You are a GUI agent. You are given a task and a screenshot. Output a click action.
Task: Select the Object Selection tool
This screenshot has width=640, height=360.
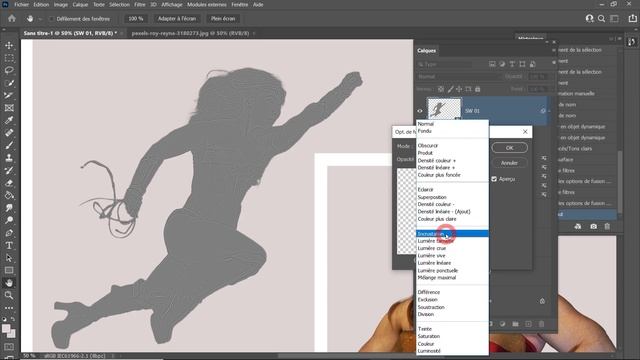9,83
